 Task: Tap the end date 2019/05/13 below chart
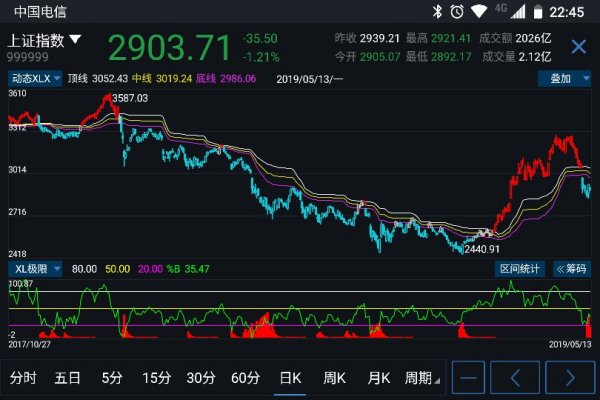coord(570,344)
